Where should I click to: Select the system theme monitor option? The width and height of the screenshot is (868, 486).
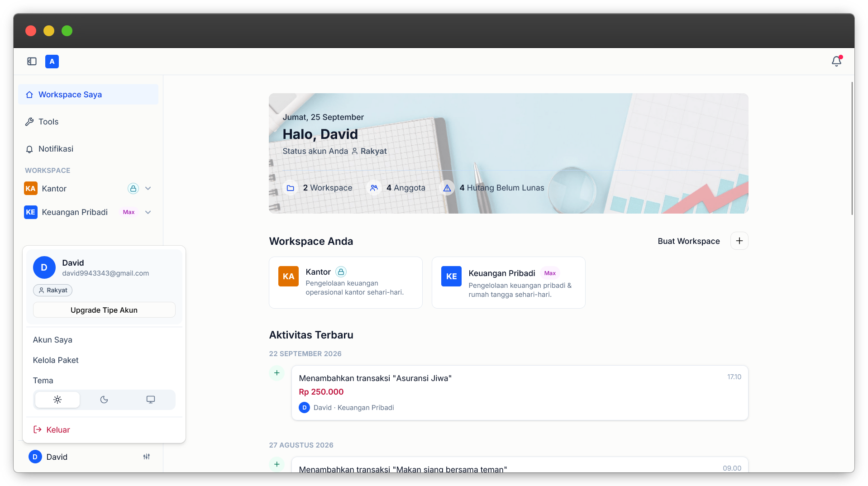tap(151, 400)
